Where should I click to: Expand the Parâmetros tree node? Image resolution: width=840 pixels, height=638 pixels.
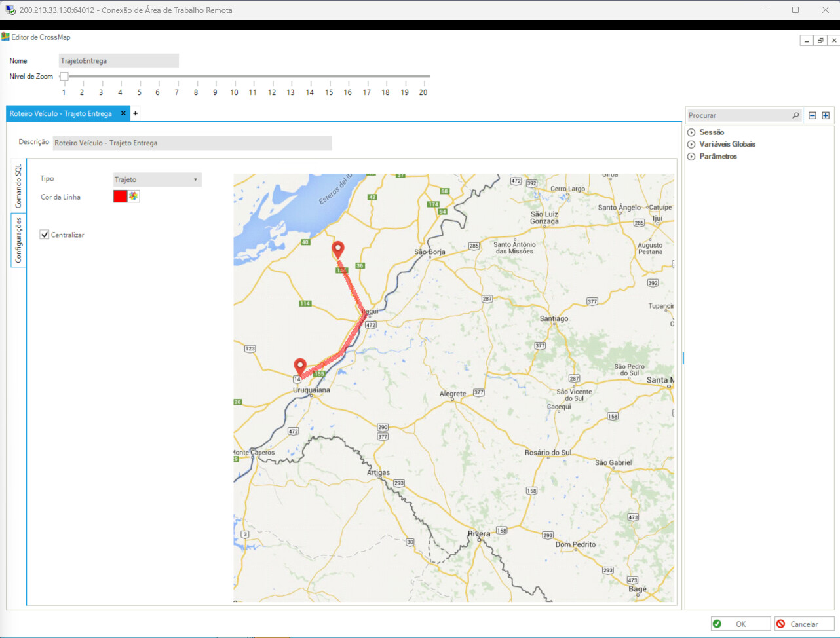click(x=691, y=157)
